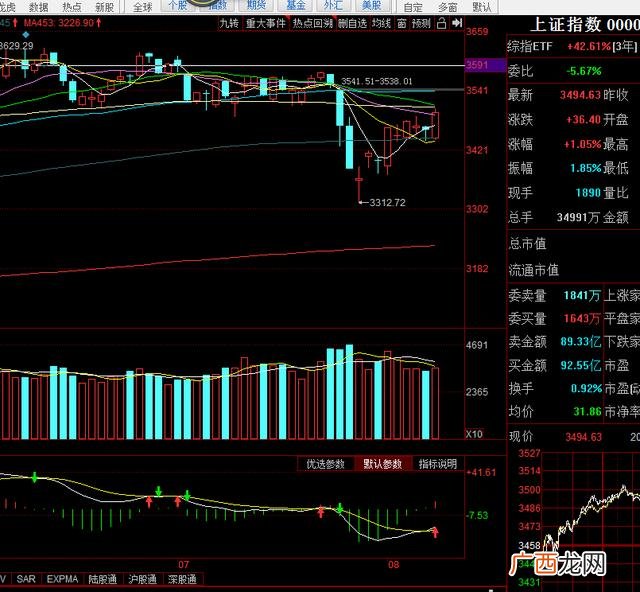The height and width of the screenshot is (592, 640).
Task: Click 委卖量 value 1841万
Action: [582, 295]
